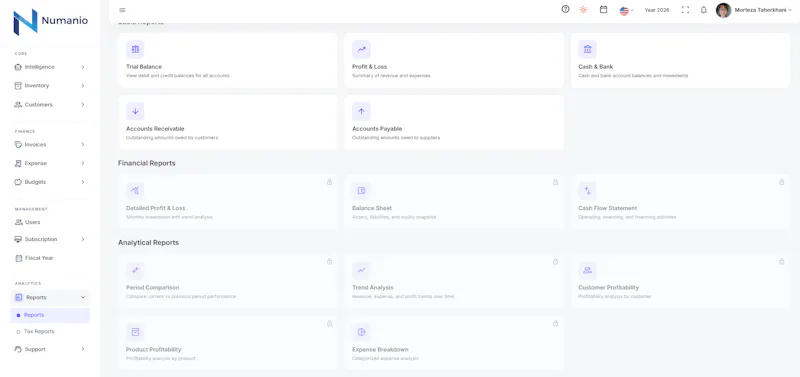The height and width of the screenshot is (377, 800).
Task: Click the Balance Sheet card icon
Action: coord(361,191)
